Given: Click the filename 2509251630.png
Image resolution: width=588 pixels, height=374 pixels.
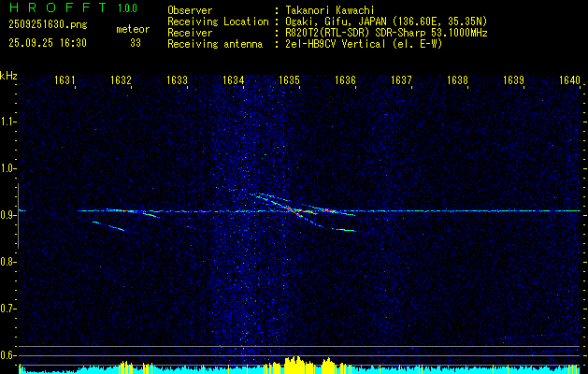Looking at the screenshot, I should (48, 25).
